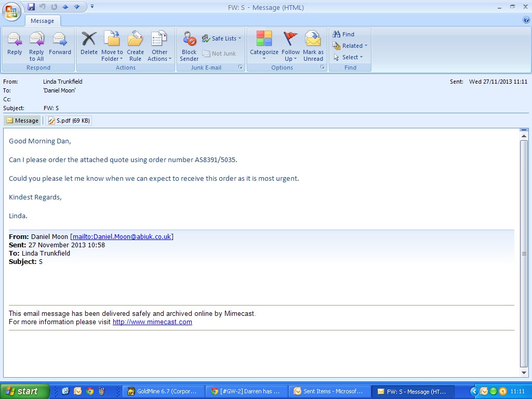Viewport: 532px width, 399px height.
Task: Open attachment S.pdf (69 KB)
Action: click(69, 121)
